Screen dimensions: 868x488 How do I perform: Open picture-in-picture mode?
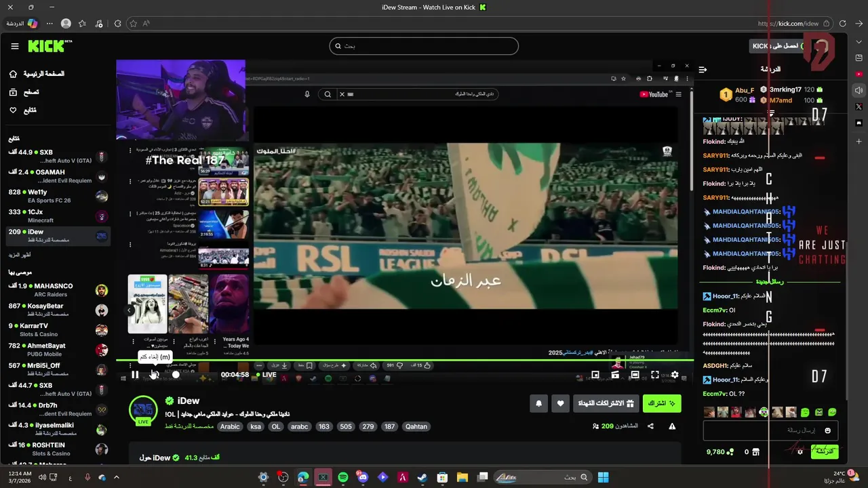[x=595, y=375]
